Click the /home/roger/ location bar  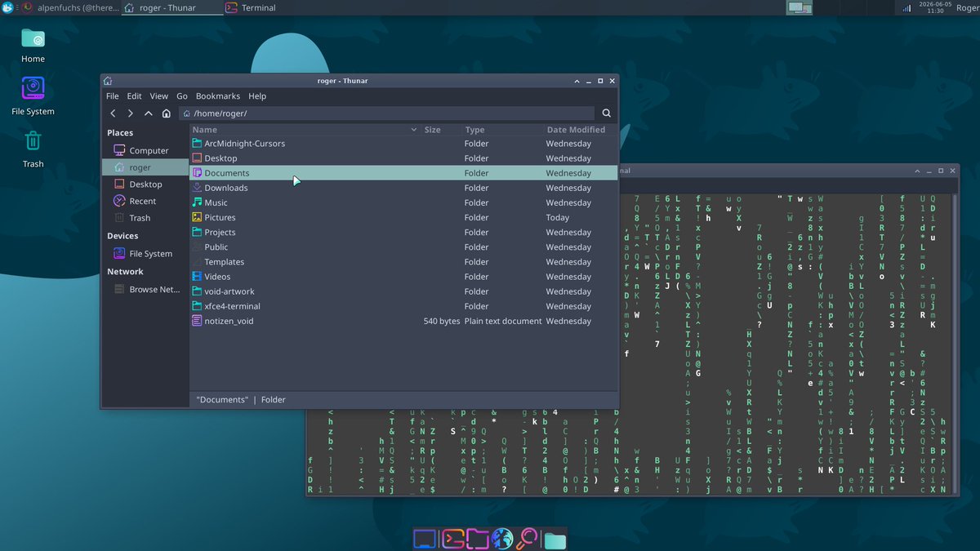point(387,113)
